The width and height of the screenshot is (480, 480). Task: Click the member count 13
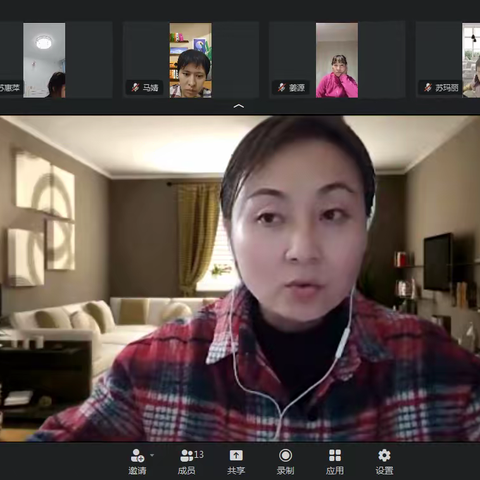pos(199,454)
